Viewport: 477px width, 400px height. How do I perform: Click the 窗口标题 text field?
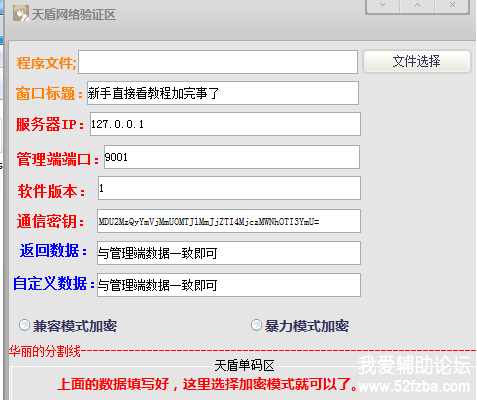tap(223, 93)
